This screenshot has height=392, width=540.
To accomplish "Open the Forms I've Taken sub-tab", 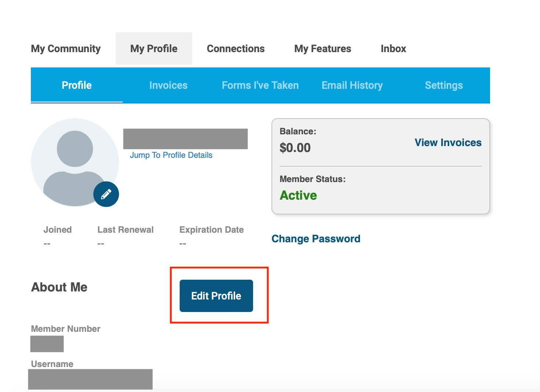I will 260,85.
